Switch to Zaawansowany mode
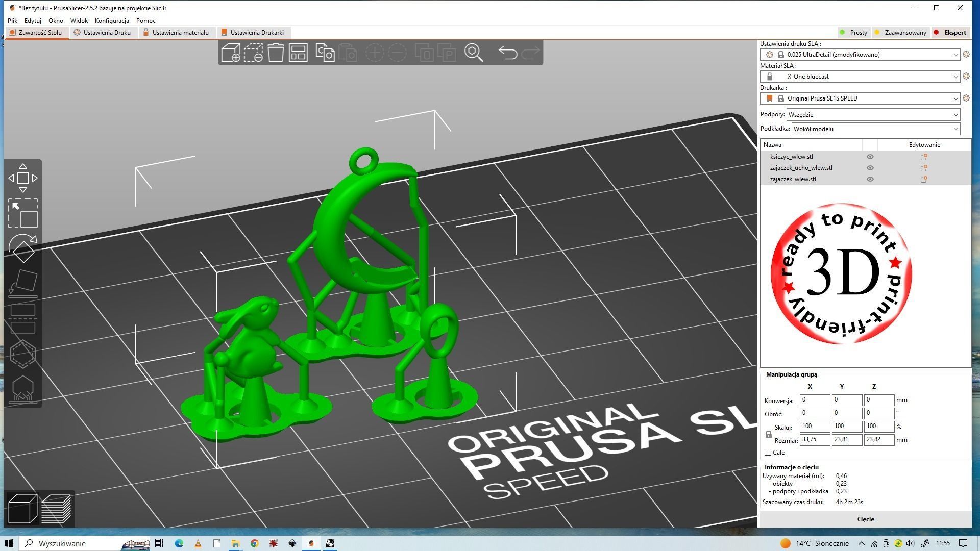 tap(901, 32)
